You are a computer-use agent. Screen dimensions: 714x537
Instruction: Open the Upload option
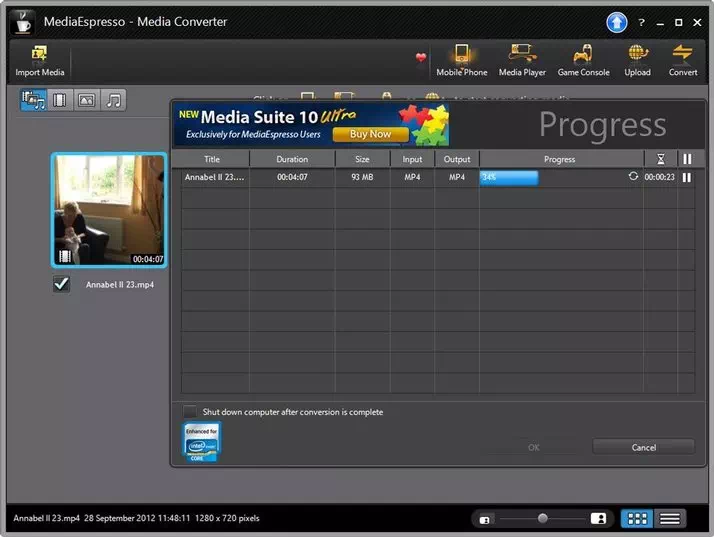click(637, 61)
